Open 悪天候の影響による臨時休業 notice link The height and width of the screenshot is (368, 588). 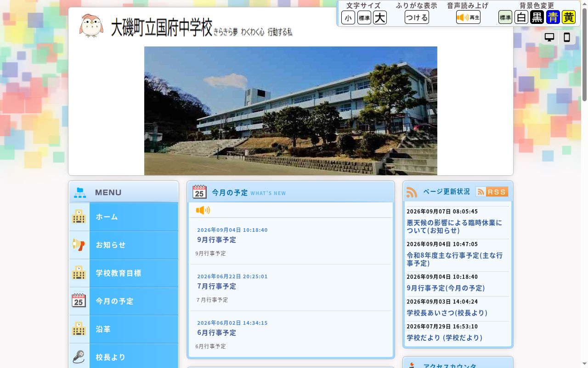(454, 226)
